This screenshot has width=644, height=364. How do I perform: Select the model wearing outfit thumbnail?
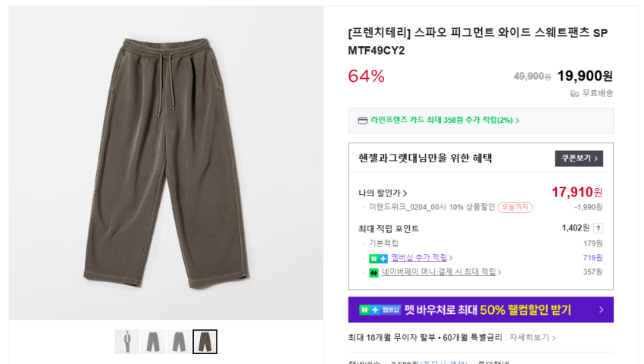pos(127,342)
